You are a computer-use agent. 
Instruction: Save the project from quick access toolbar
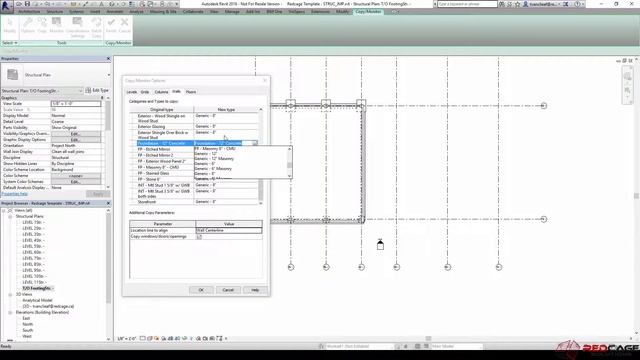[x=27, y=4]
